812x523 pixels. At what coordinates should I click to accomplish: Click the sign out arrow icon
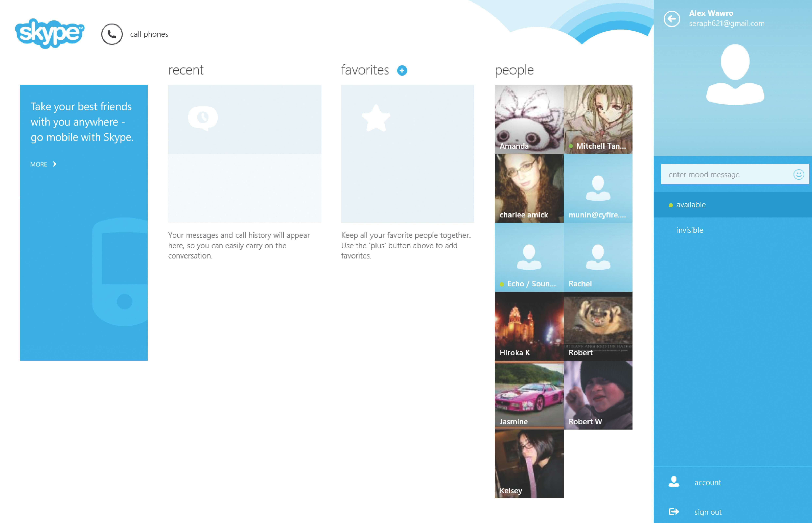(x=674, y=511)
